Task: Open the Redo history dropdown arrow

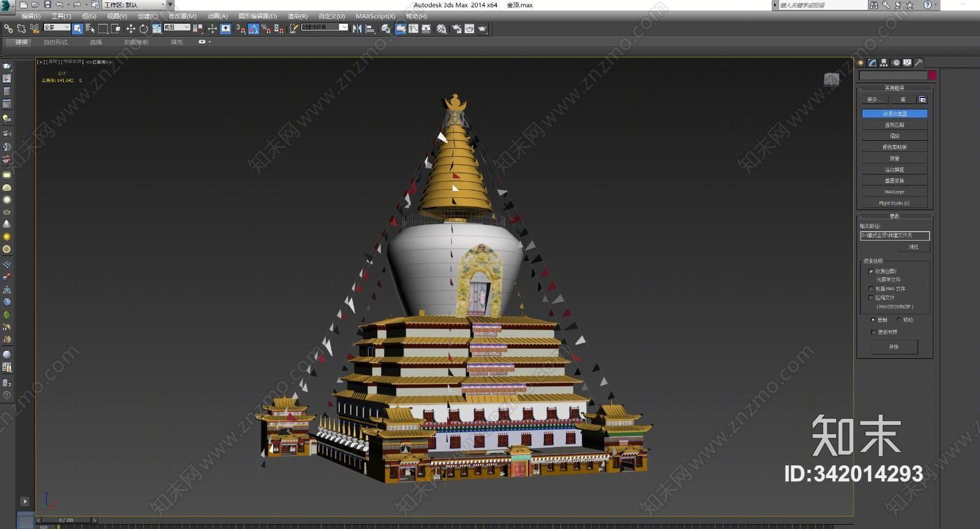Action: (86, 5)
